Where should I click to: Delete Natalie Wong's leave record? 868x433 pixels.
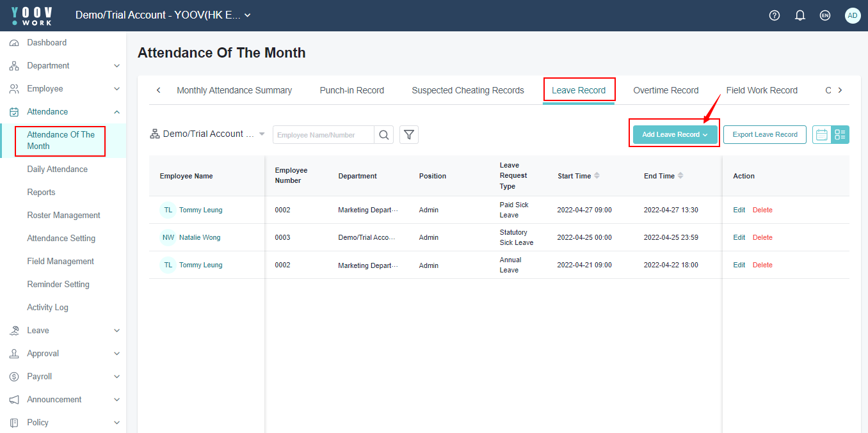(762, 238)
